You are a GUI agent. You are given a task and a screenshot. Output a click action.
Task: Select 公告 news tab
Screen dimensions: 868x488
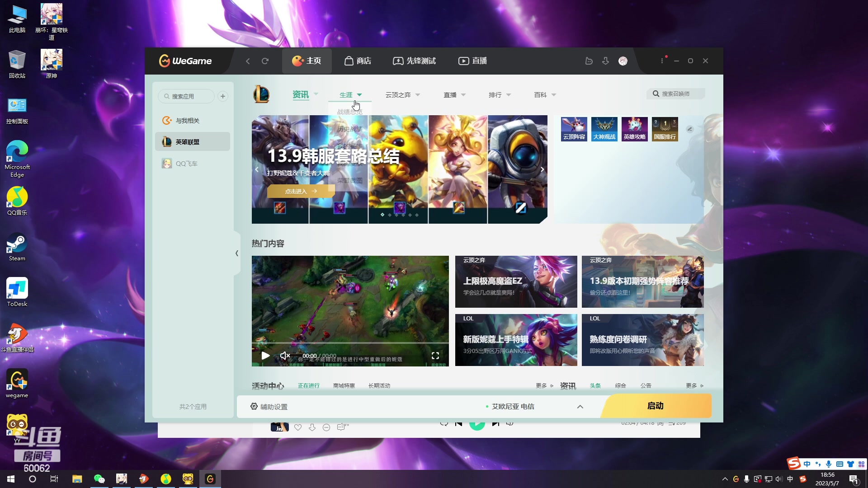tap(646, 386)
